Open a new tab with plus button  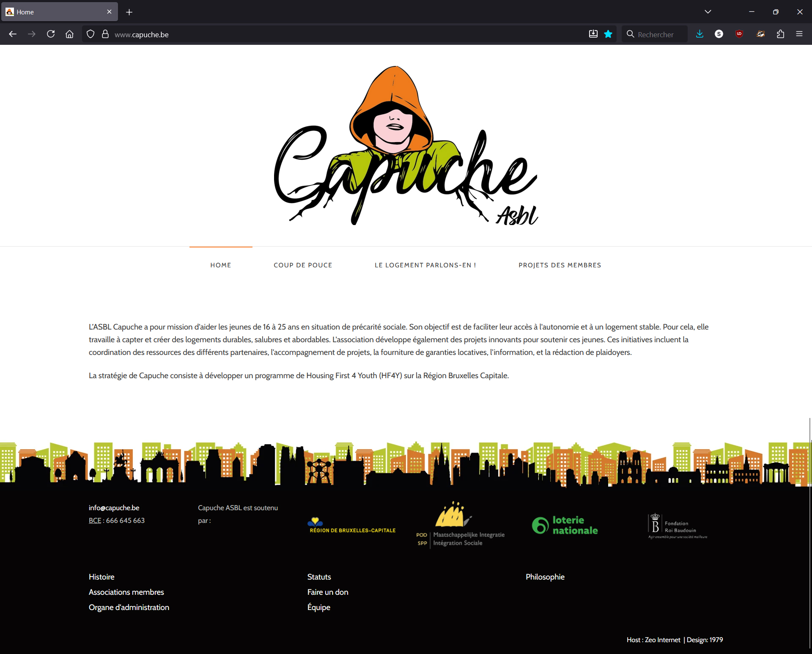pos(129,12)
